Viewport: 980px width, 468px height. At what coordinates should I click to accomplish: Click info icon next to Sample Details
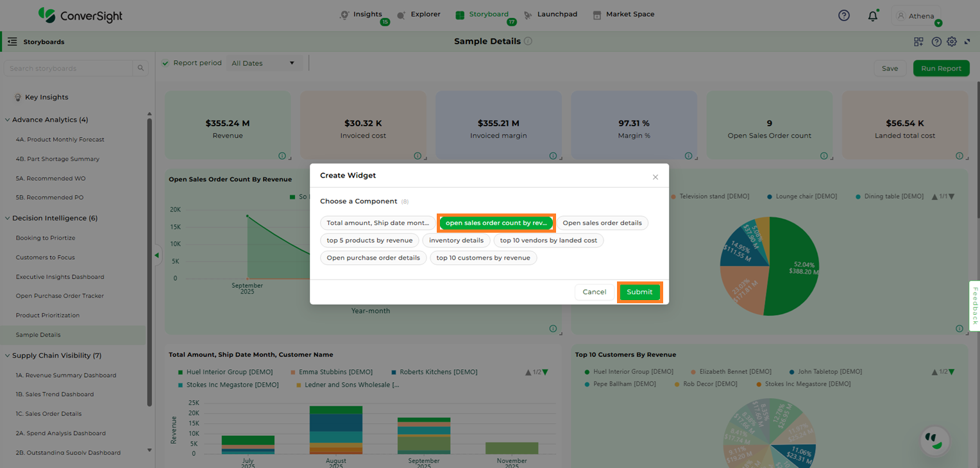point(528,41)
